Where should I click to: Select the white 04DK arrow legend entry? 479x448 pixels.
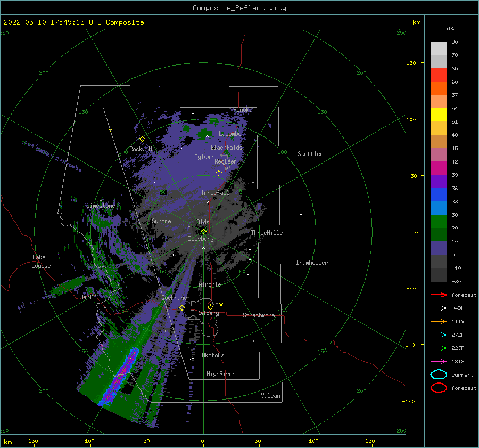(439, 308)
